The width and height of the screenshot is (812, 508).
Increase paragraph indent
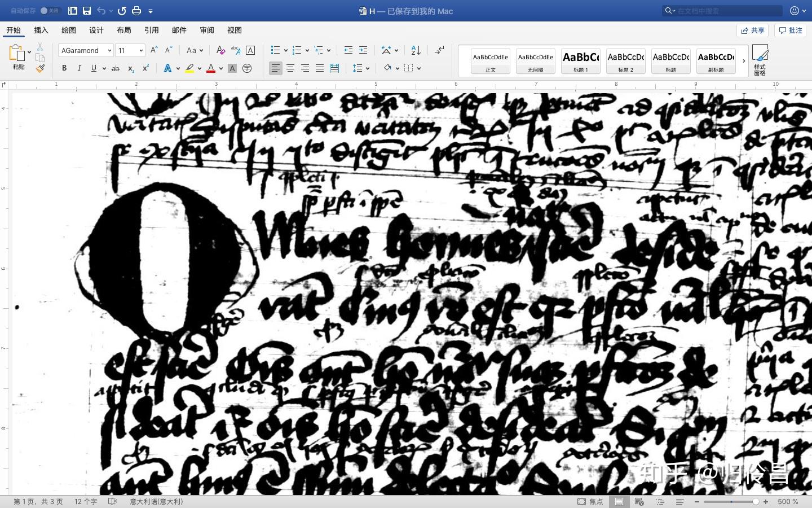tap(363, 50)
